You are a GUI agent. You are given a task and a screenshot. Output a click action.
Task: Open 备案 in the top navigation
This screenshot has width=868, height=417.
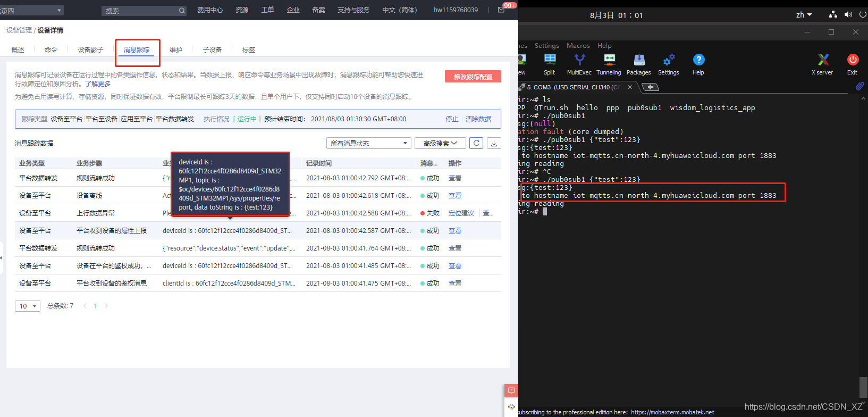pos(318,10)
